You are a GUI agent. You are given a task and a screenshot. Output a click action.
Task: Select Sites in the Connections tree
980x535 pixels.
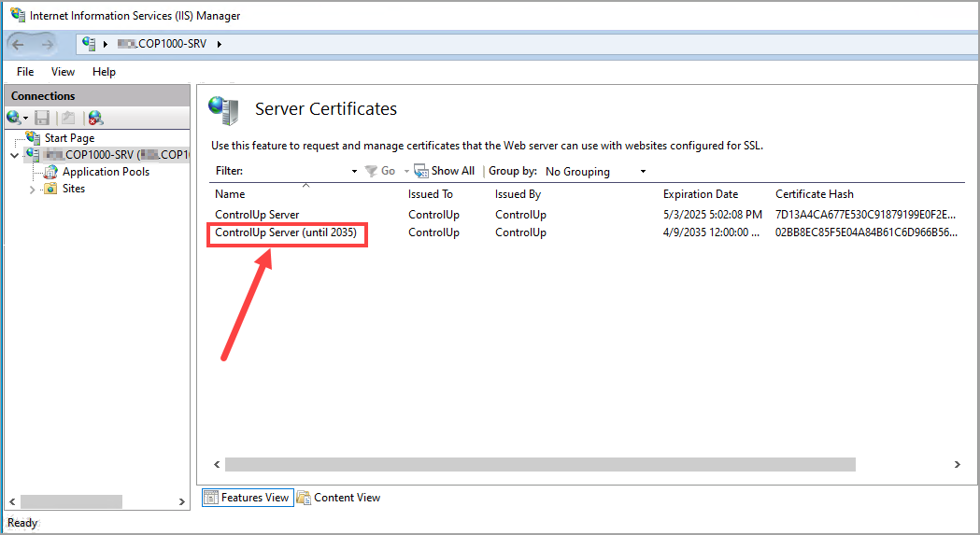[73, 188]
